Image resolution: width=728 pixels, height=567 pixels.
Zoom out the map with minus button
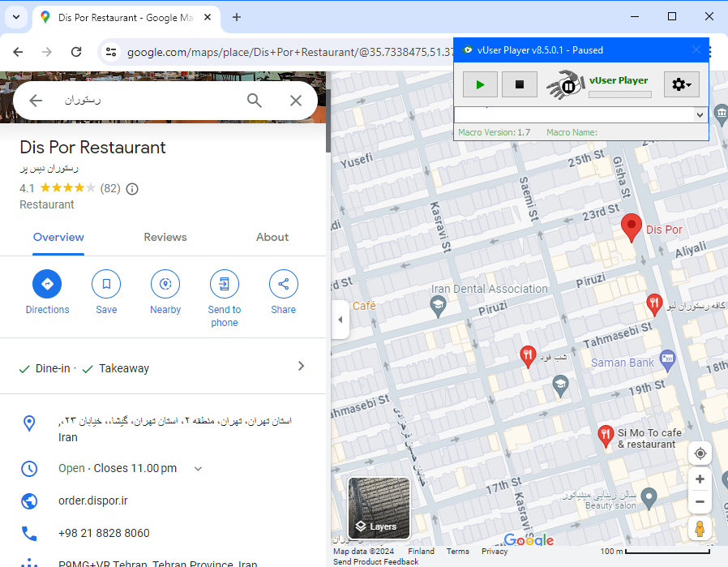(700, 501)
